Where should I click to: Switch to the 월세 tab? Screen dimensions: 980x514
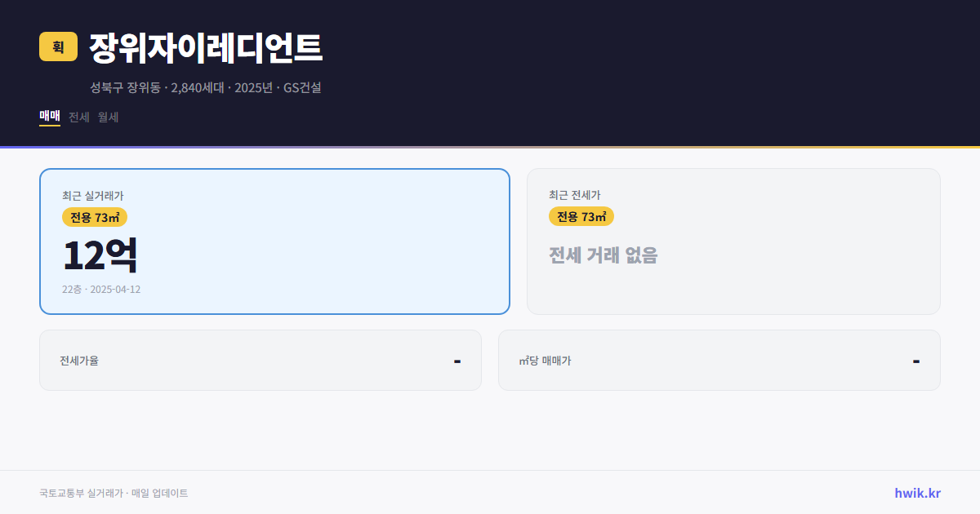(106, 117)
